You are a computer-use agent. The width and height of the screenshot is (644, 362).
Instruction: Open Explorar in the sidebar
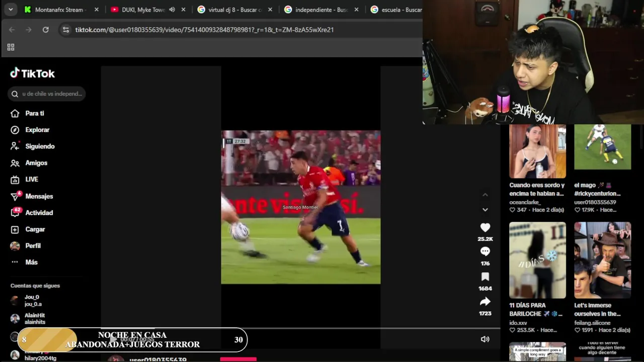[30, 130]
